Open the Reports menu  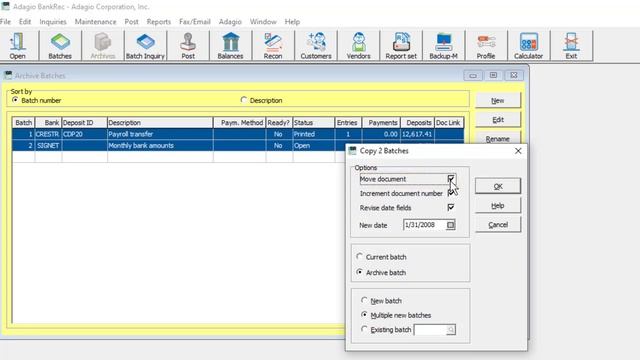pyautogui.click(x=159, y=22)
